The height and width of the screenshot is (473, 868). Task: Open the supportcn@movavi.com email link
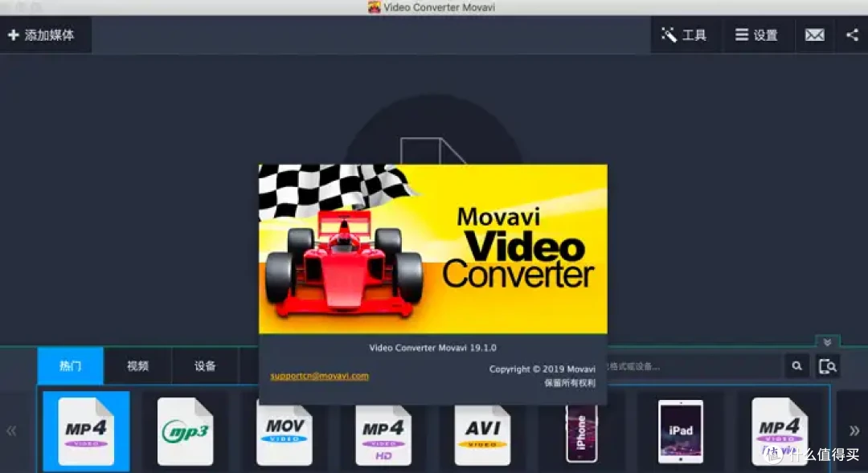point(319,376)
